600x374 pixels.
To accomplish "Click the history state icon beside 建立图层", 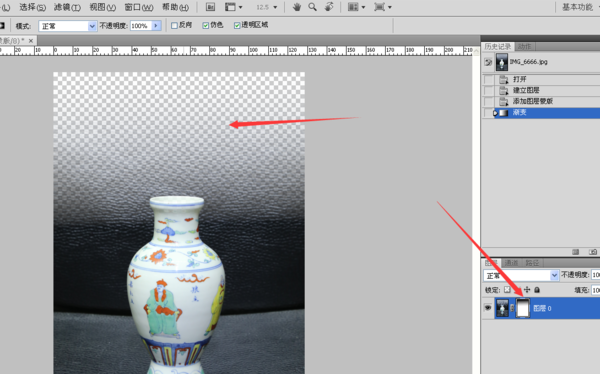I will point(504,90).
